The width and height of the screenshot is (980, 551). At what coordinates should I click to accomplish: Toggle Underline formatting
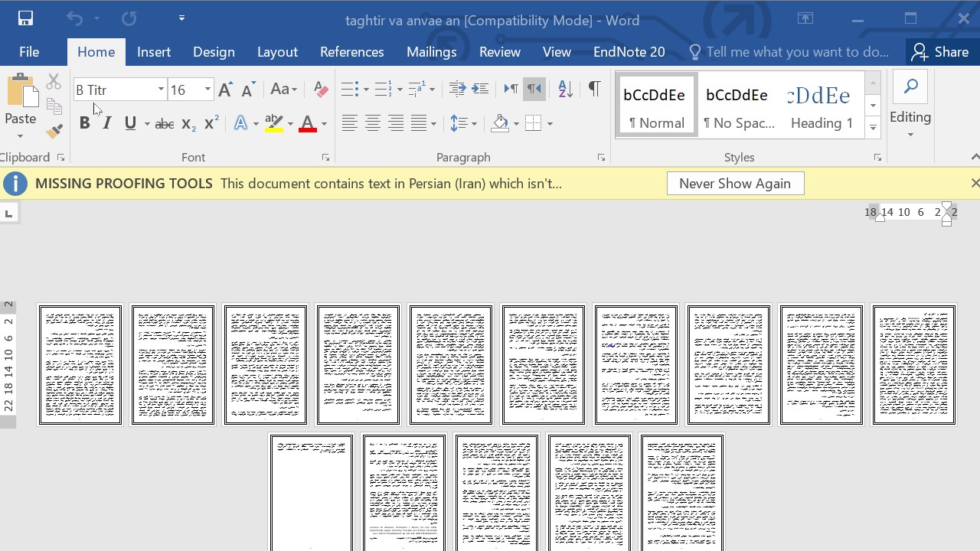pyautogui.click(x=130, y=124)
